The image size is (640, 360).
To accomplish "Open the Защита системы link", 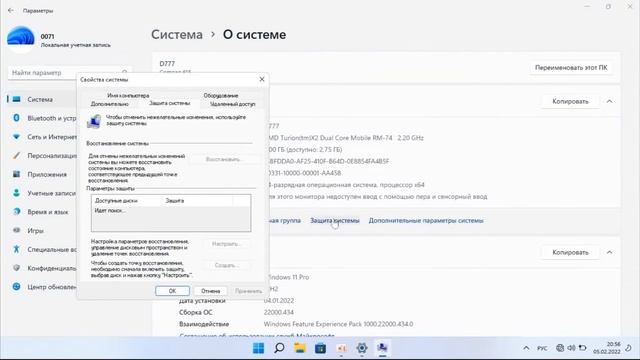I will [335, 220].
